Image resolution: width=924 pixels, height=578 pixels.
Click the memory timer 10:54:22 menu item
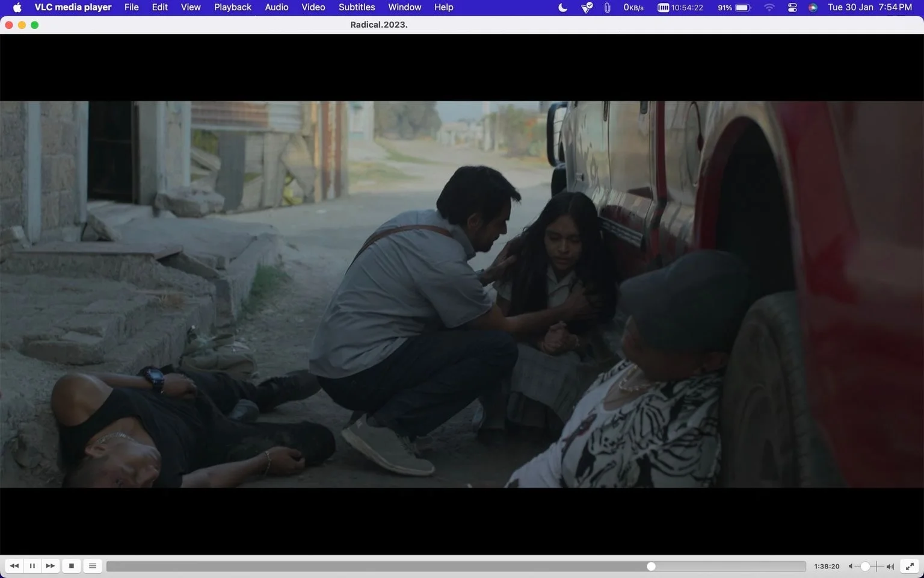(680, 7)
